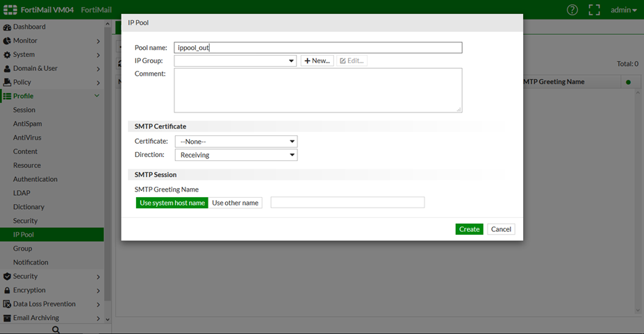Select Use other name option
This screenshot has height=334, width=644.
pos(235,203)
